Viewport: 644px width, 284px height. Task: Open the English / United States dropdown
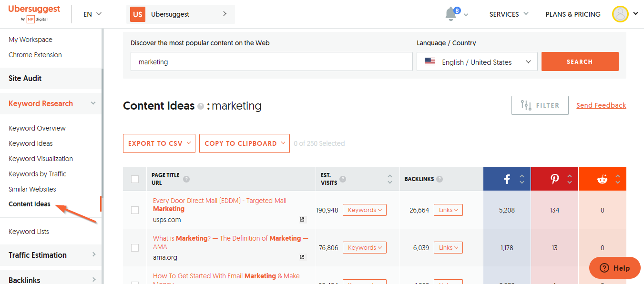pyautogui.click(x=477, y=62)
